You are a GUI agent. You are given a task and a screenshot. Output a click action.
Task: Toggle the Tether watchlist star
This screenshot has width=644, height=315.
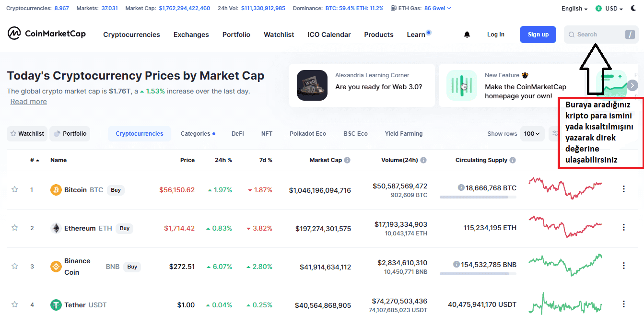click(14, 304)
